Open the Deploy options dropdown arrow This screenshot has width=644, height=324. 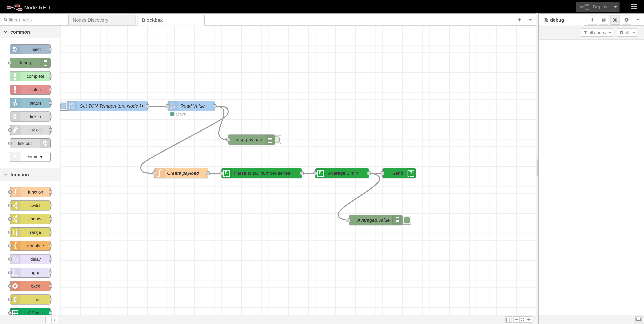(x=615, y=7)
